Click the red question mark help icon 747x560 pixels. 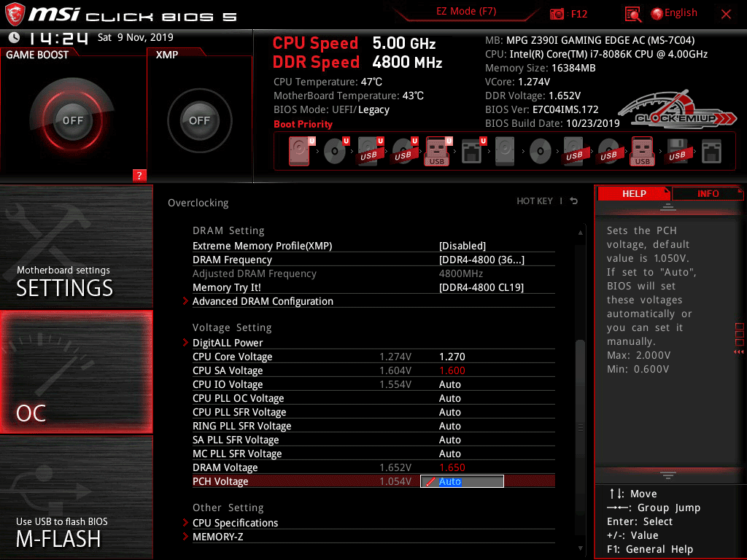coord(139,175)
